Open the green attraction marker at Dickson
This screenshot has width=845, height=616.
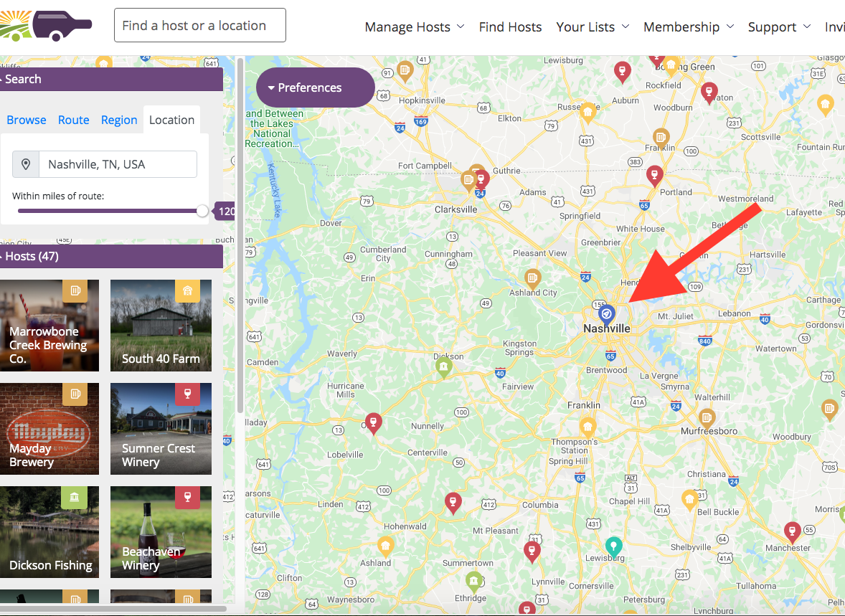tap(443, 368)
